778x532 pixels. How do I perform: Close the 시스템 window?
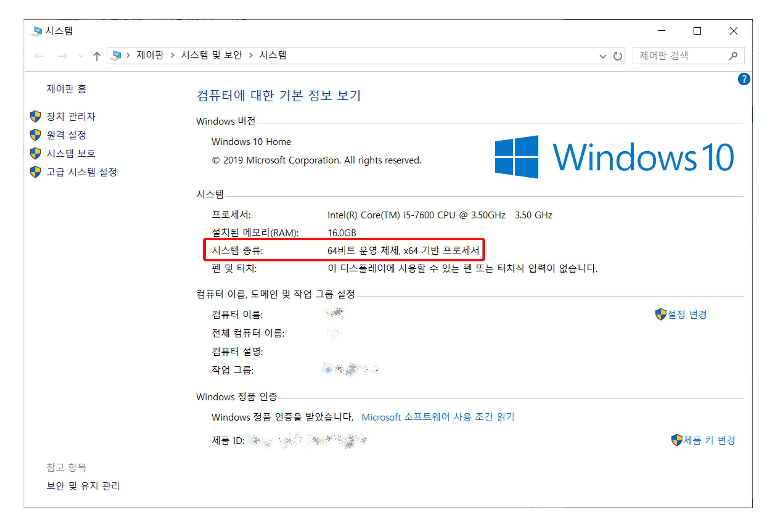click(733, 31)
